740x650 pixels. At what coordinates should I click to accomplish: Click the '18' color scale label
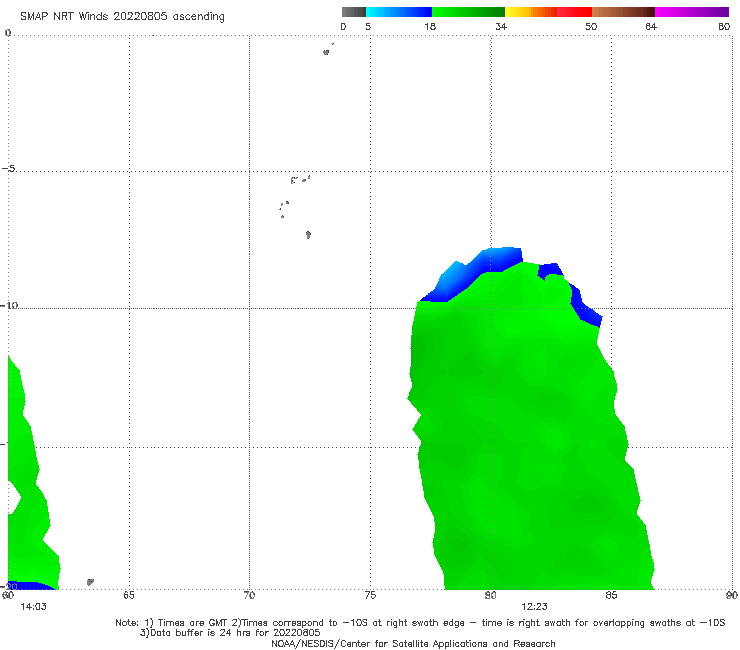click(x=430, y=26)
